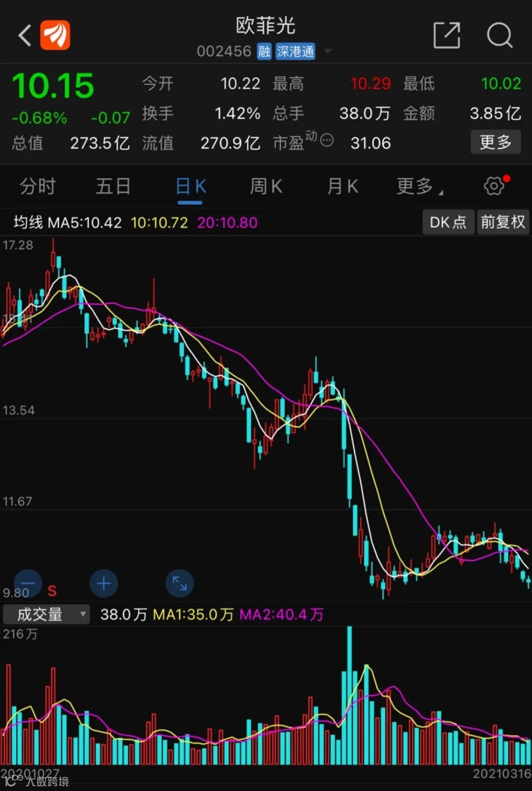Tap the 最高 value 10.29
Image resolution: width=532 pixels, height=791 pixels.
(370, 84)
